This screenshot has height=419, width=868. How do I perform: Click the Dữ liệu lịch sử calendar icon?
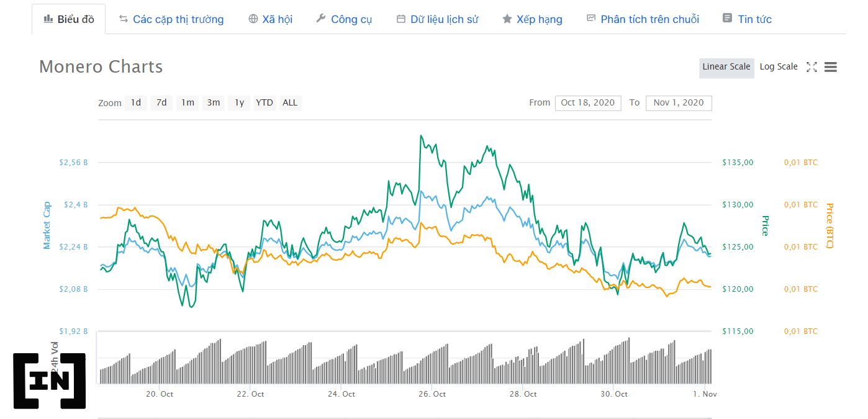click(401, 19)
